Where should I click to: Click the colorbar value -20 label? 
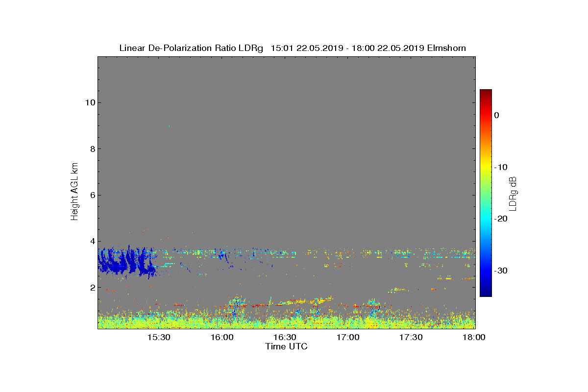(x=501, y=219)
